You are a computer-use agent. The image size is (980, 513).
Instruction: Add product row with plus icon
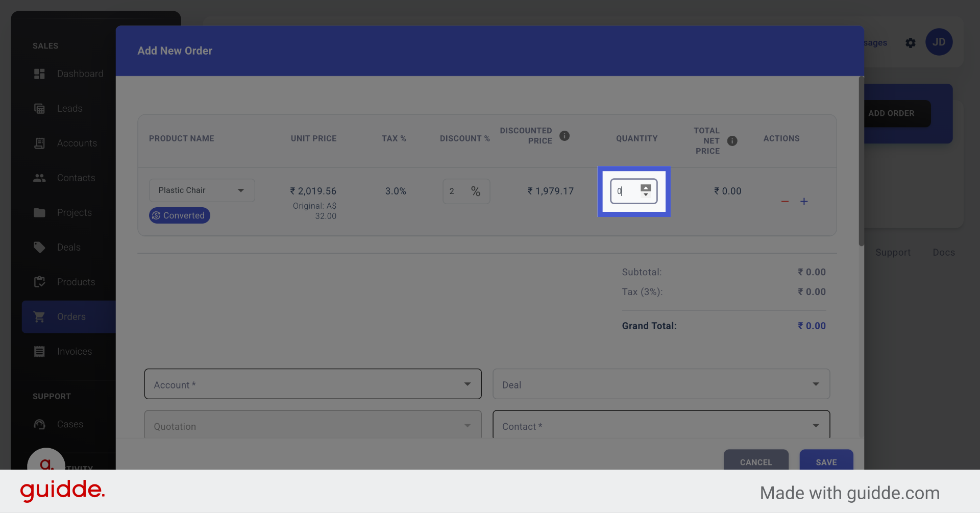804,202
